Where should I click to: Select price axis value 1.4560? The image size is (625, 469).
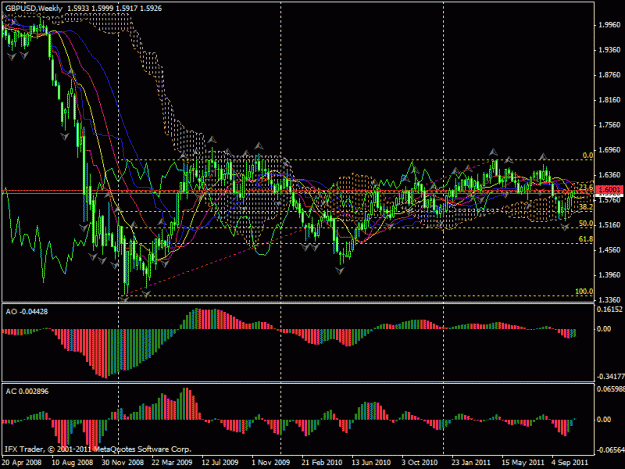[x=610, y=250]
